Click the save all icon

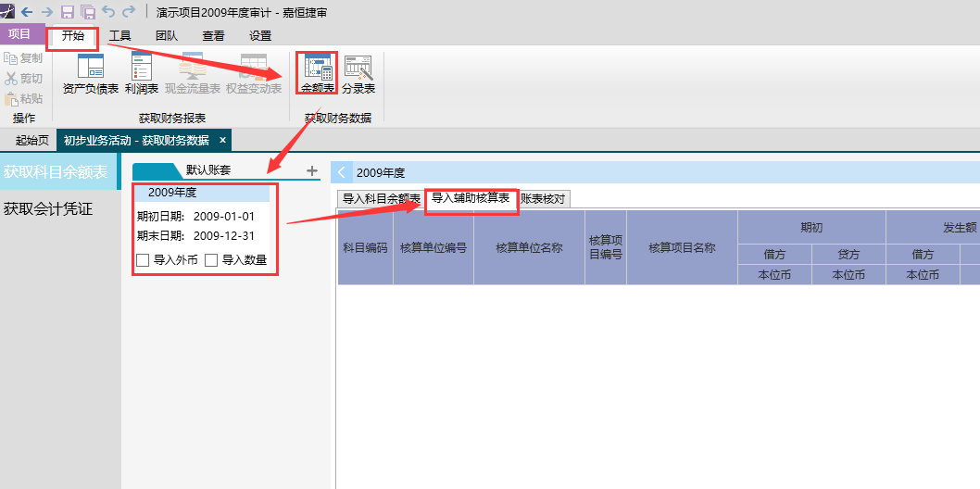tap(88, 11)
